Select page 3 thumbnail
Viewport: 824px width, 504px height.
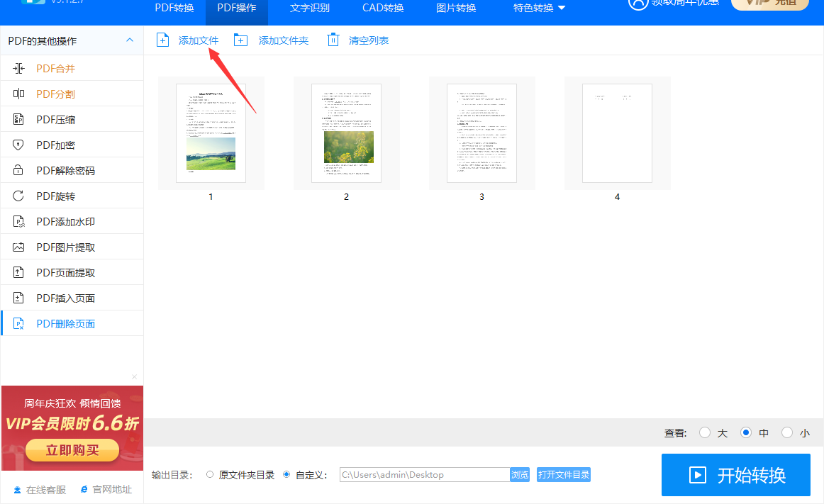(x=482, y=133)
